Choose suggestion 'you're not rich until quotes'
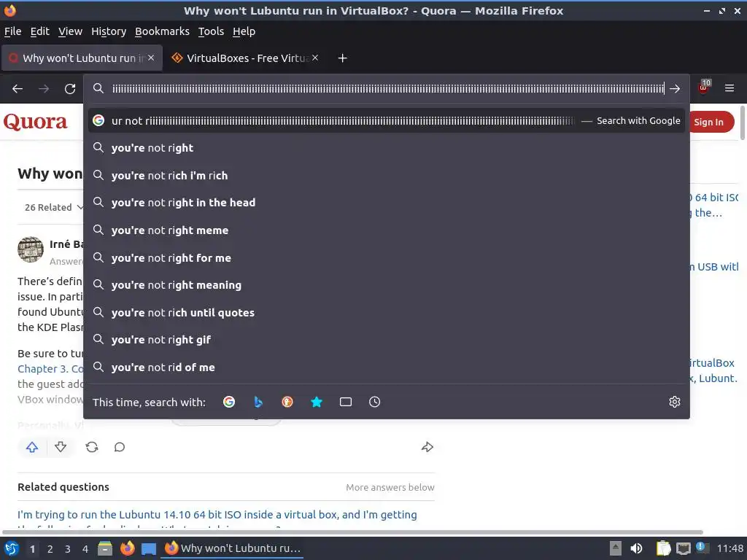Screen dimensions: 747x560 click(387, 313)
